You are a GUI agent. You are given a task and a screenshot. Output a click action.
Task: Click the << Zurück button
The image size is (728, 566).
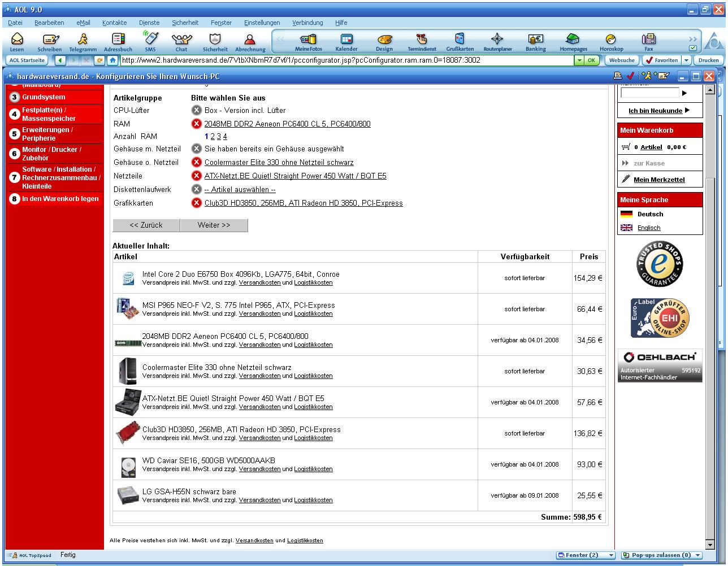(146, 225)
